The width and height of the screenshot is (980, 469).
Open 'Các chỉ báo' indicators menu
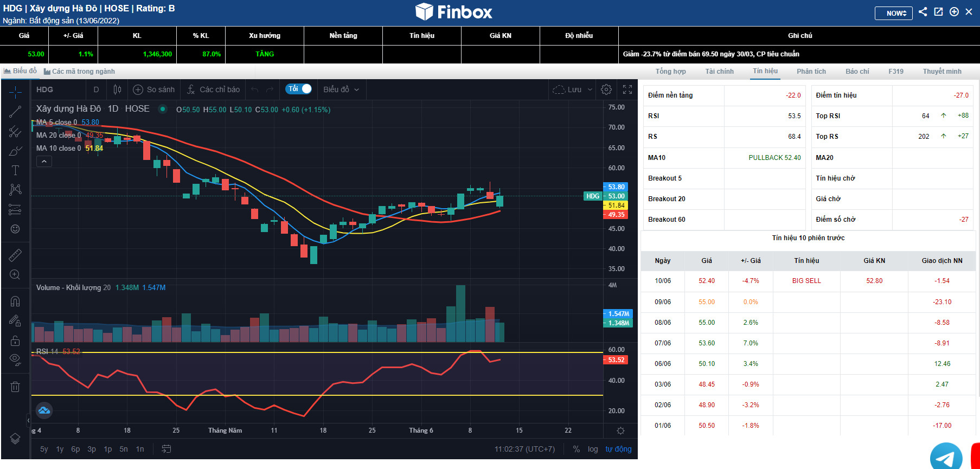[213, 89]
